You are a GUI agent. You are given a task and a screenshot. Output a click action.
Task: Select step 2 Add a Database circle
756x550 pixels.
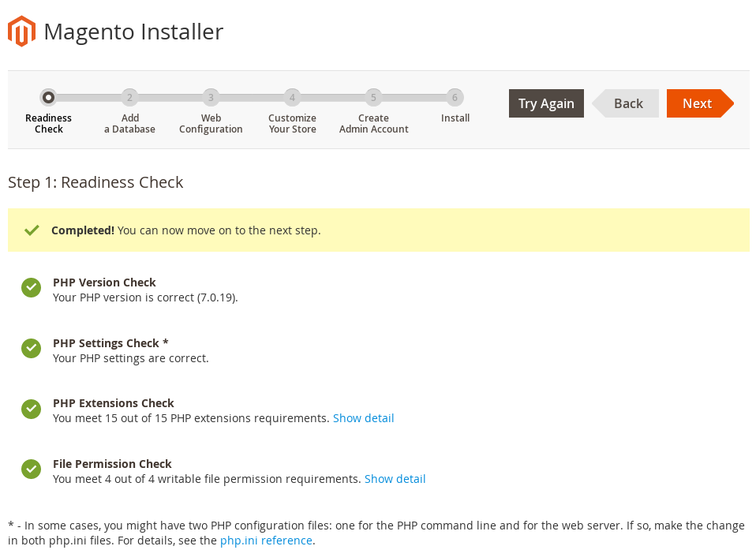129,97
